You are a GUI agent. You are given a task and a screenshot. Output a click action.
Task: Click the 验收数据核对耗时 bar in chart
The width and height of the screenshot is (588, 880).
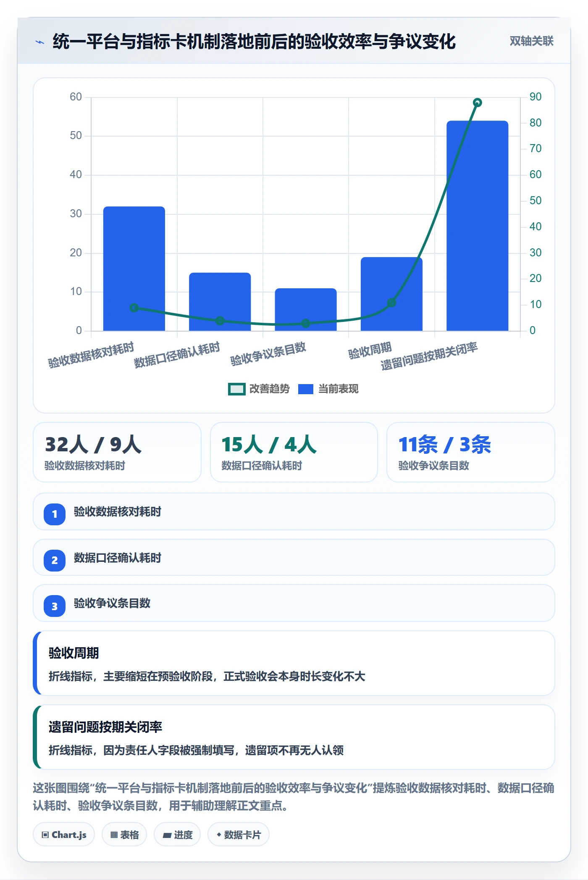134,269
